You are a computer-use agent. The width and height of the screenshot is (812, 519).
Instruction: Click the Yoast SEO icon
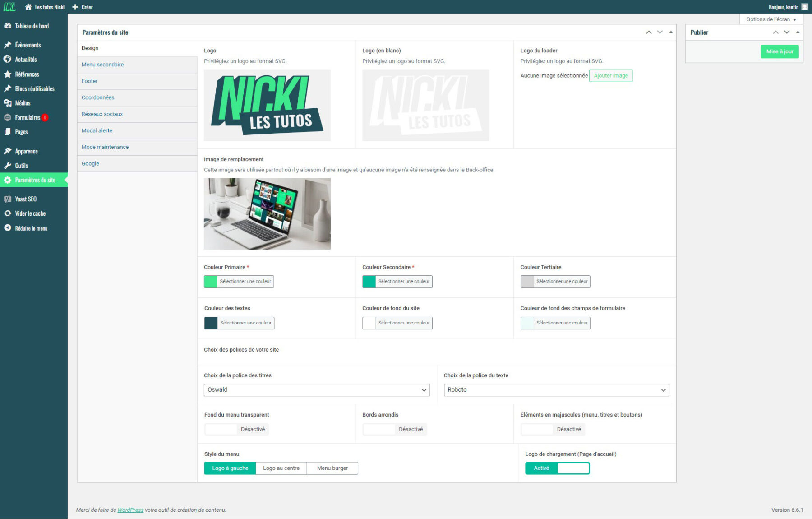[8, 199]
